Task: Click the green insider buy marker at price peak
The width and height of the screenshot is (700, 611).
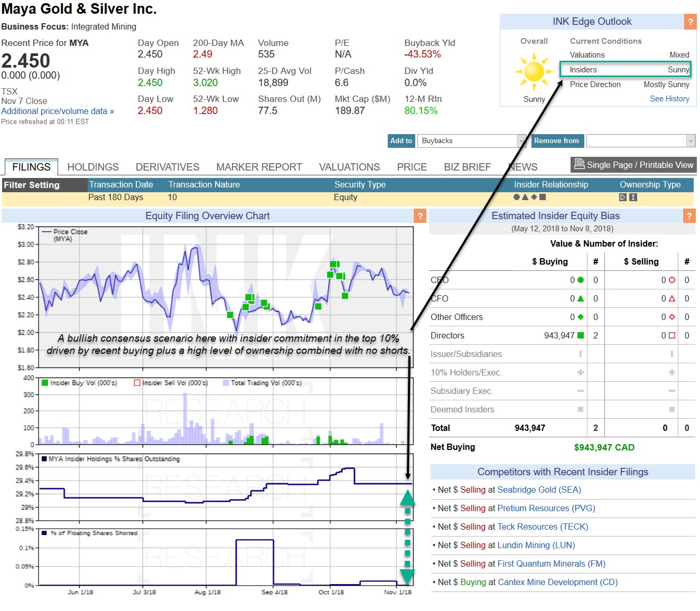Action: click(334, 264)
